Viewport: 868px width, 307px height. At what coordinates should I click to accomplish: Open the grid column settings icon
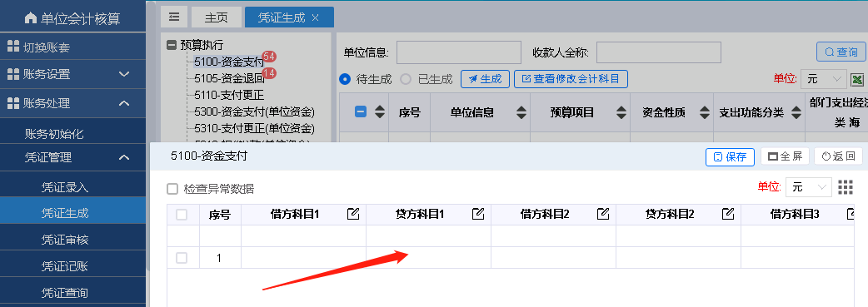(x=846, y=187)
